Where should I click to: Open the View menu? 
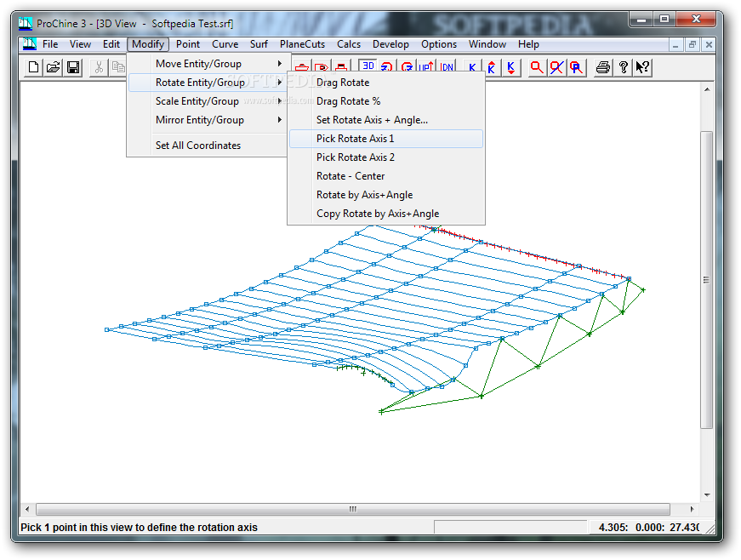pyautogui.click(x=80, y=44)
